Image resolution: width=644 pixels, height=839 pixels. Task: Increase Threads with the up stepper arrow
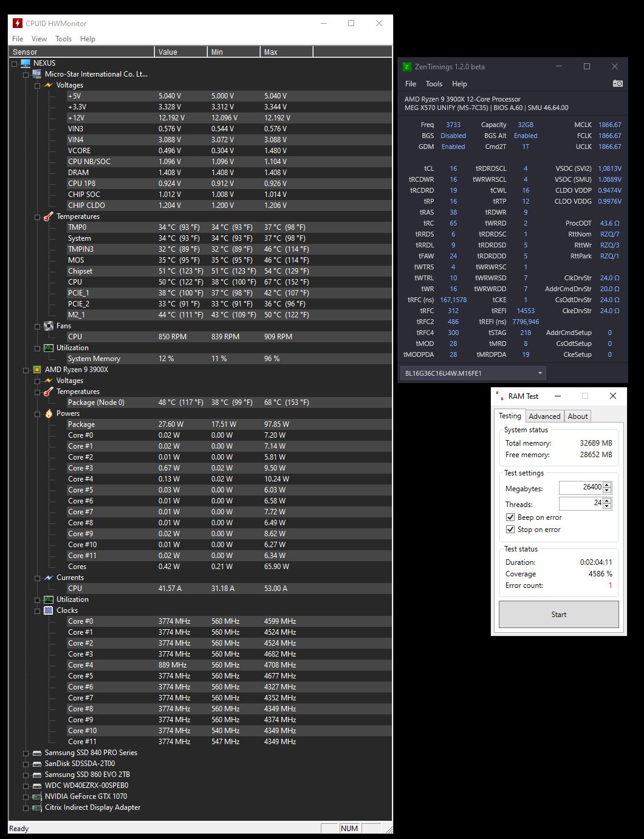tap(606, 500)
